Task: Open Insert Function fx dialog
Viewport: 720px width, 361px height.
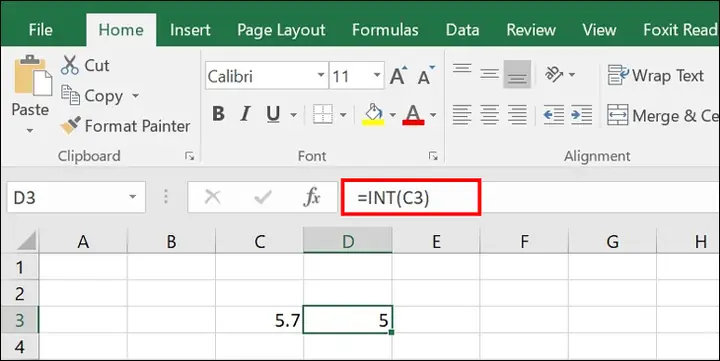Action: (x=312, y=197)
